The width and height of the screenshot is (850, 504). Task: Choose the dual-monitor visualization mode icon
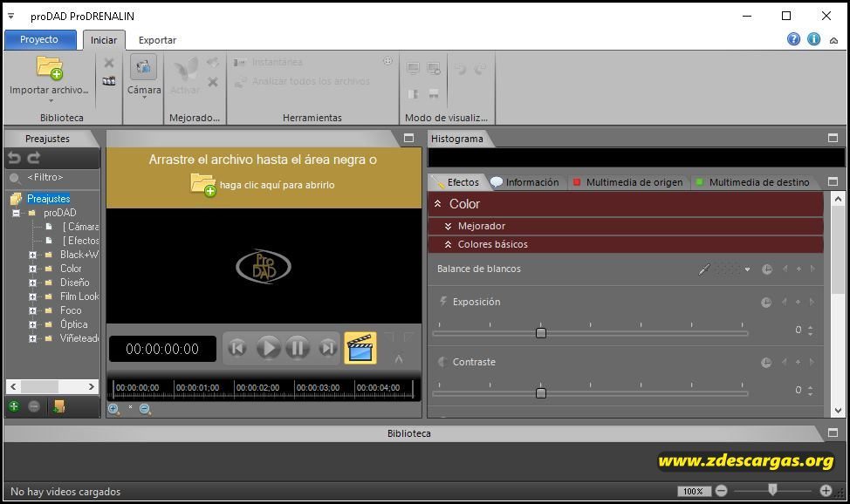(434, 68)
